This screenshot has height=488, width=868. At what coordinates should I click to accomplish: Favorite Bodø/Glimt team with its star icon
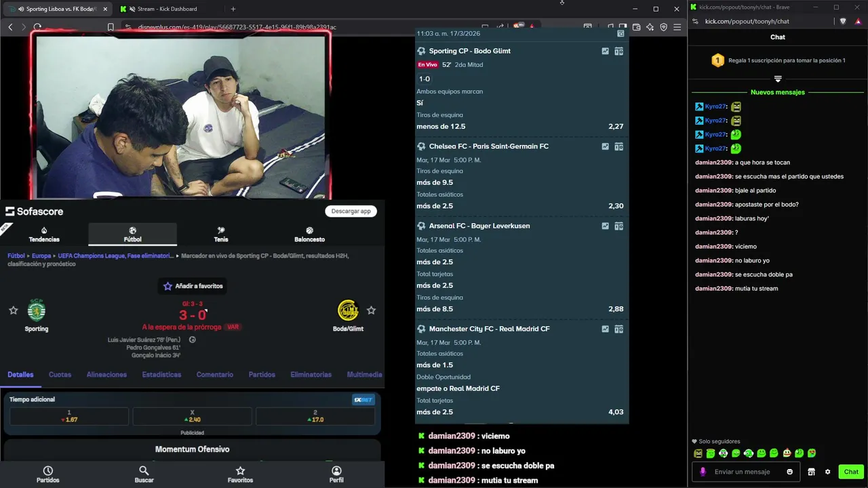(371, 310)
